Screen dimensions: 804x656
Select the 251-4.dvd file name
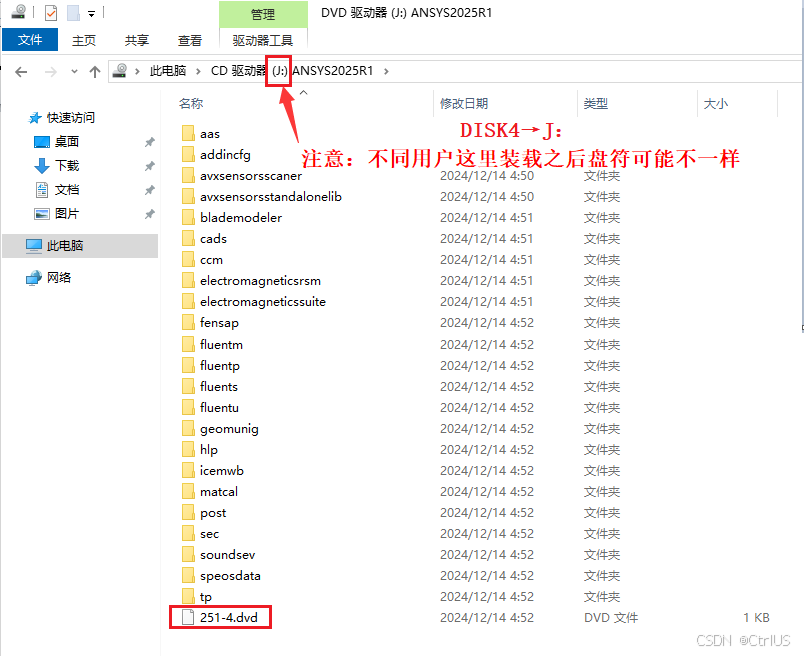[229, 618]
